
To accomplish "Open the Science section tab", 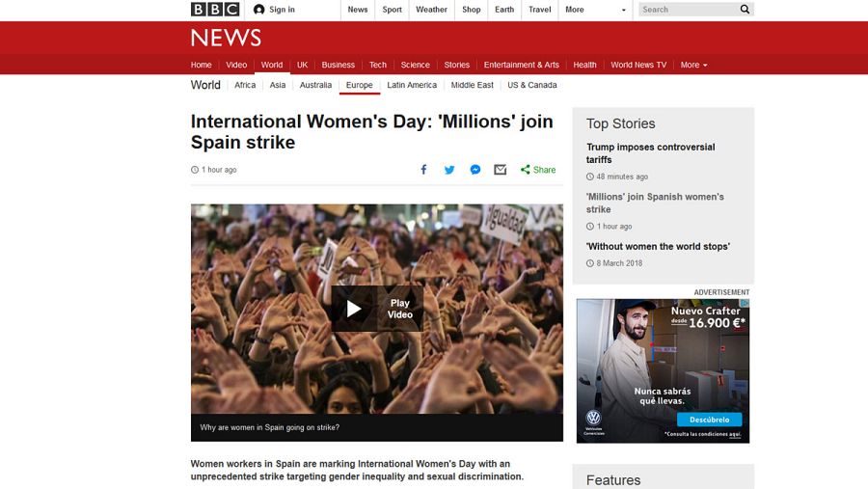I will point(415,65).
